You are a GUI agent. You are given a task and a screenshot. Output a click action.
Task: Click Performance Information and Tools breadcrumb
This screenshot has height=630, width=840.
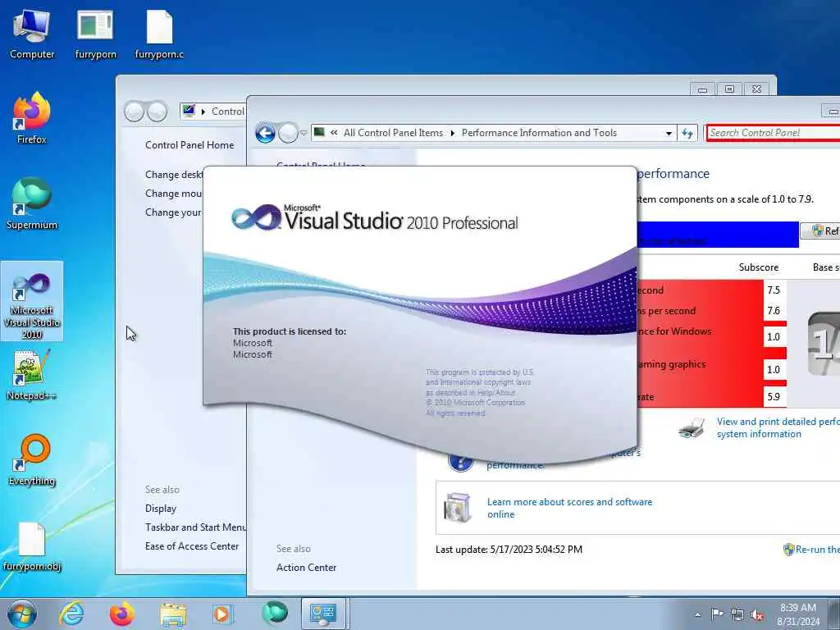(x=539, y=133)
